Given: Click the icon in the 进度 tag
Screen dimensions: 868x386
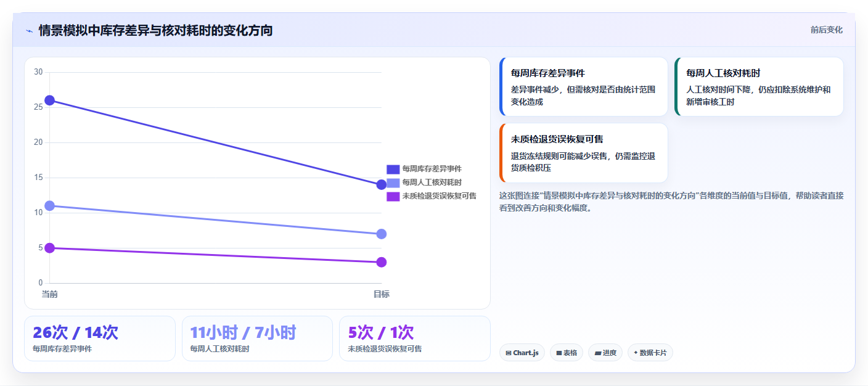Looking at the screenshot, I should coord(597,353).
